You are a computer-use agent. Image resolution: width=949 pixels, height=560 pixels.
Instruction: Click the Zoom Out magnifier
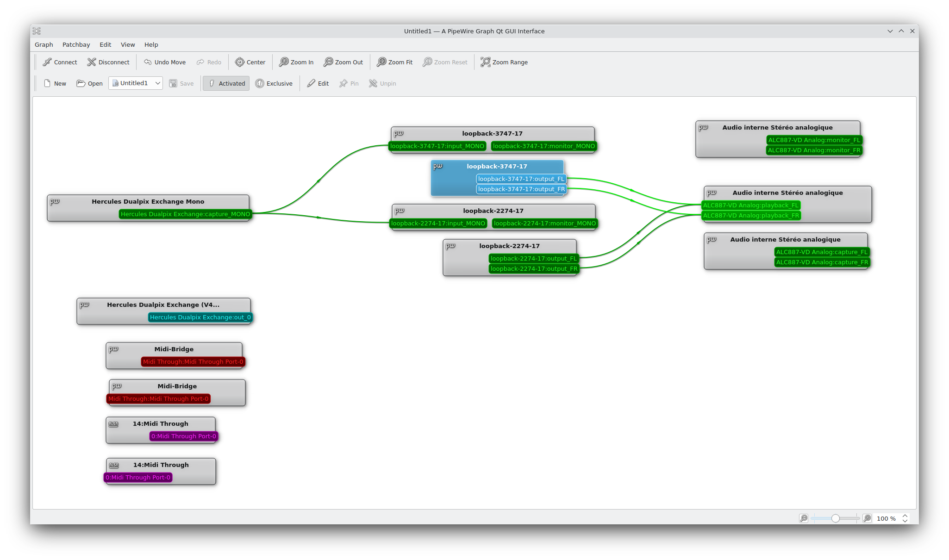coord(328,62)
